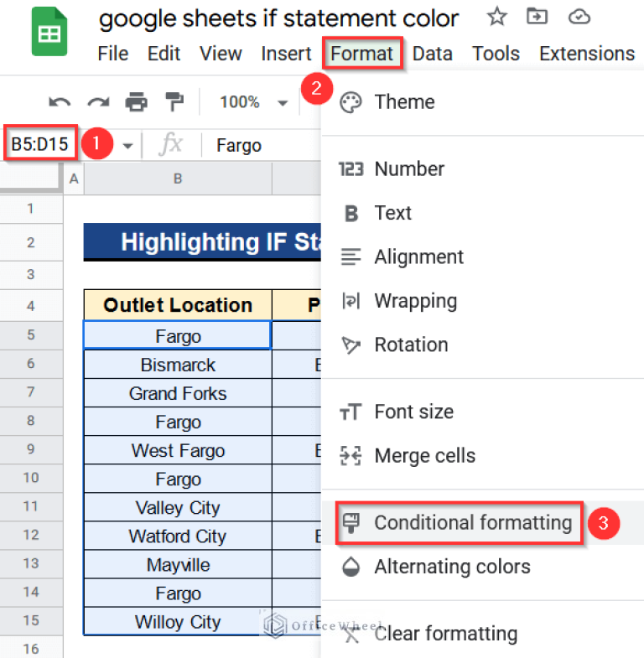Select the Bismarck cell
Viewport: 644px width, 658px height.
click(178, 365)
